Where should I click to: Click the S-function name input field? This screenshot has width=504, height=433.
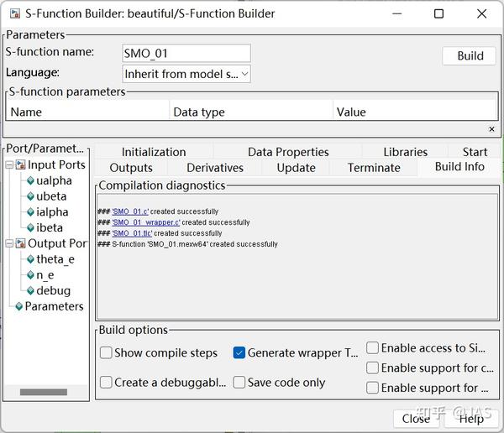click(186, 54)
